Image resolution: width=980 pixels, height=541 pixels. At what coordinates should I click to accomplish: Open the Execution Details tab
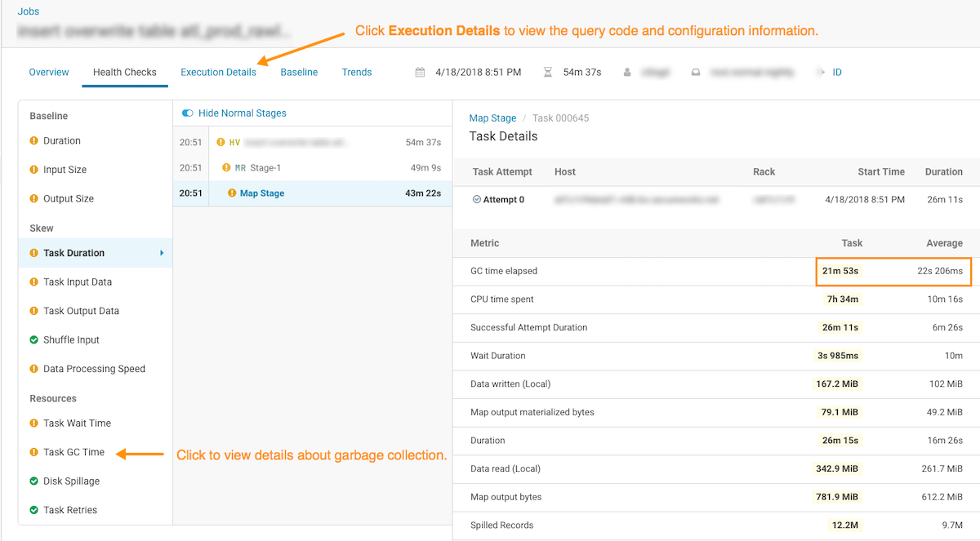click(218, 73)
